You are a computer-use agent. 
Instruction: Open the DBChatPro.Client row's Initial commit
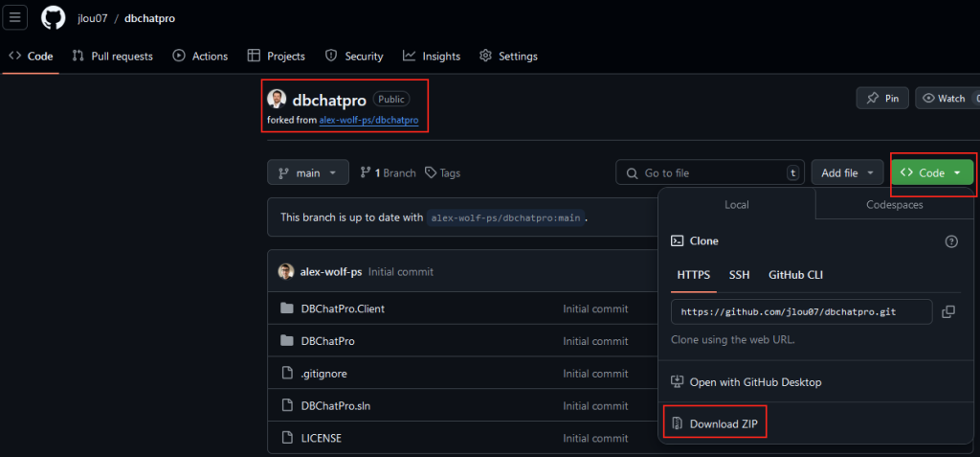tap(595, 308)
